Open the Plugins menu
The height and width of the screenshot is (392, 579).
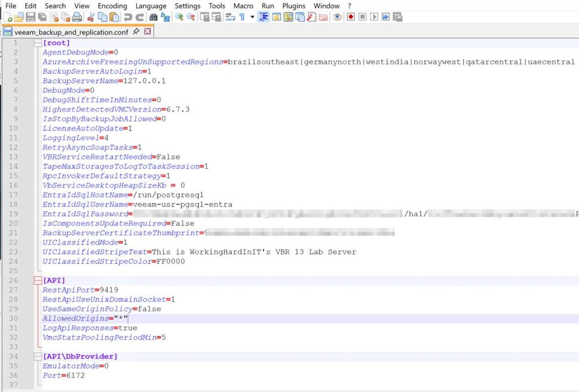(x=293, y=6)
